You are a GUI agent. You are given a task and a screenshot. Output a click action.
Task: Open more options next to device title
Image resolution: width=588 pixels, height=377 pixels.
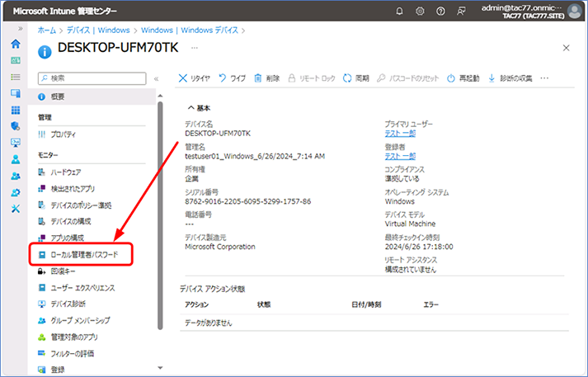[x=195, y=48]
